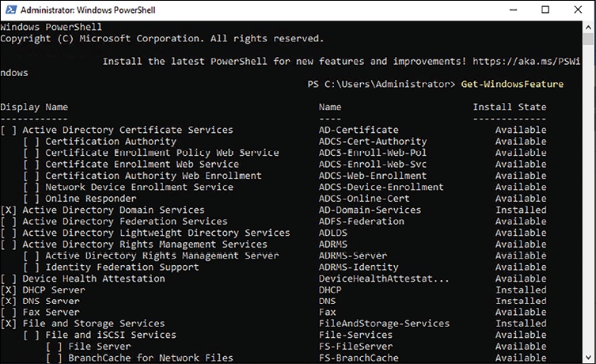Image resolution: width=596 pixels, height=364 pixels.
Task: Maximize the PowerShell window
Action: pos(545,9)
